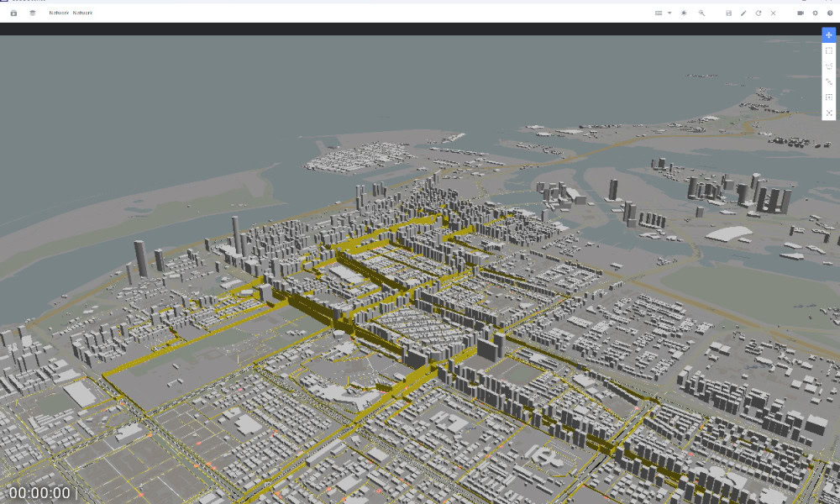Expand the dropdown arrow beside list icon

(669, 13)
